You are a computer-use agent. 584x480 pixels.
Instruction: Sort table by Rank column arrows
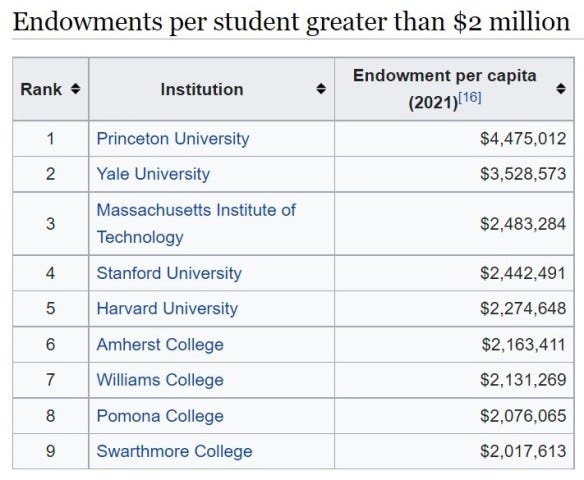coord(76,89)
